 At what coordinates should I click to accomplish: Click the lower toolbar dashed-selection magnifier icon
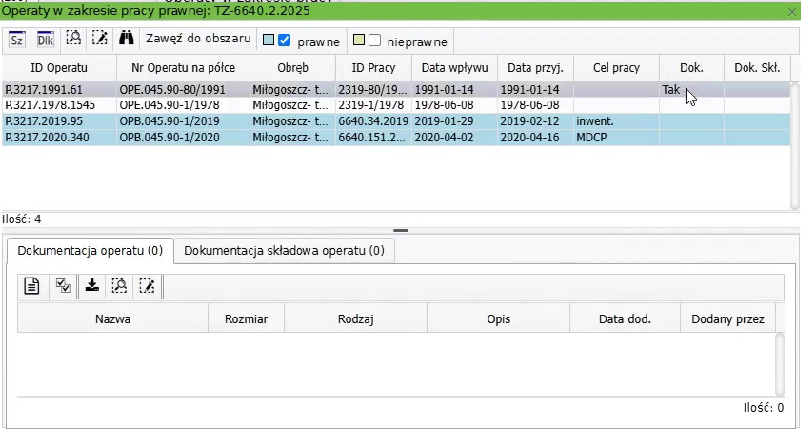[x=120, y=286]
